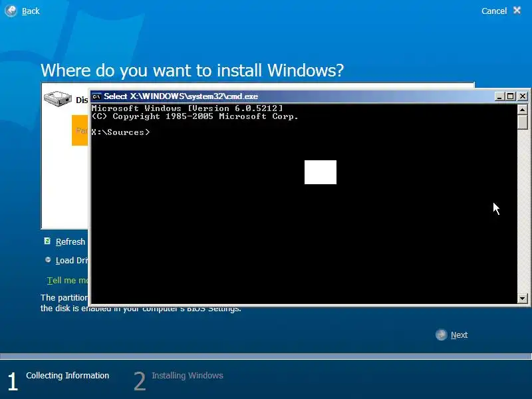Viewport: 532px width, 399px height.
Task: Click the orange partition block
Action: coord(80,130)
